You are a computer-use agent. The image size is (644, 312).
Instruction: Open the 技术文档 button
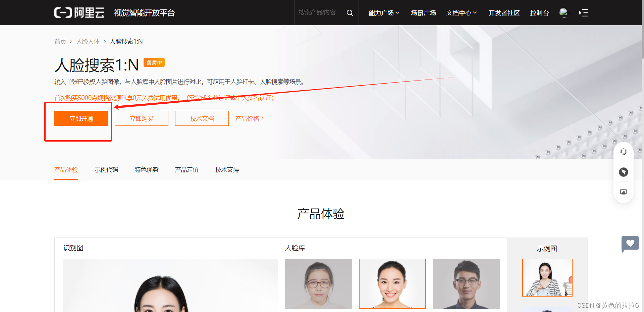[202, 118]
